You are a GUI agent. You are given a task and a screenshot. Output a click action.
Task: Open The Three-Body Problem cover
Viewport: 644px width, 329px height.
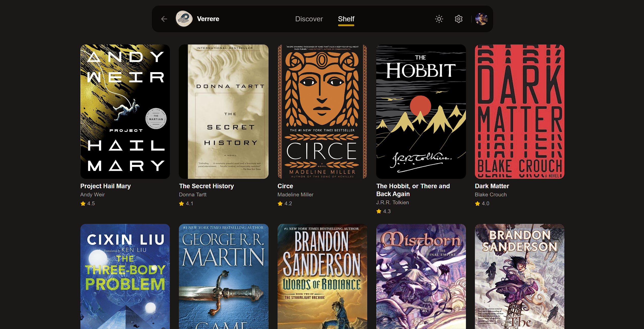(x=125, y=276)
